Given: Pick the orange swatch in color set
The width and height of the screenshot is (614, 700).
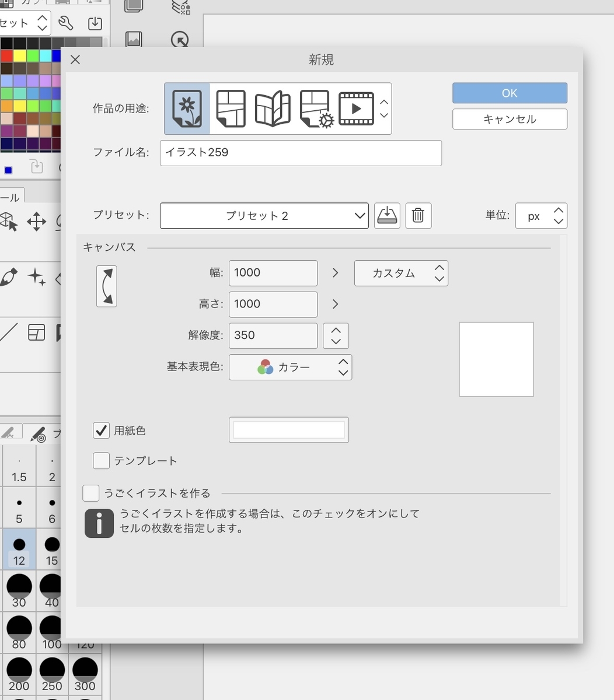Looking at the screenshot, I should pyautogui.click(x=6, y=106).
